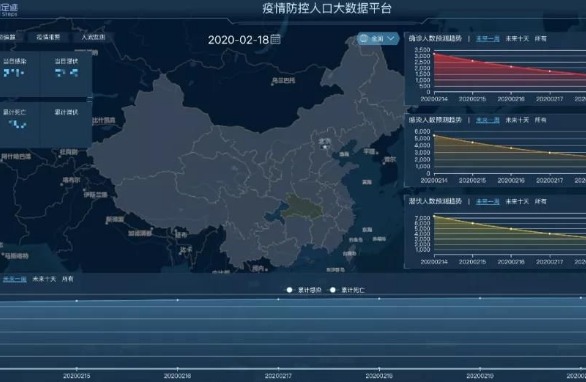Image resolution: width=586 pixels, height=382 pixels.
Task: Select 未来一周 in 感染人数预测趋势 panel
Action: coord(487,120)
